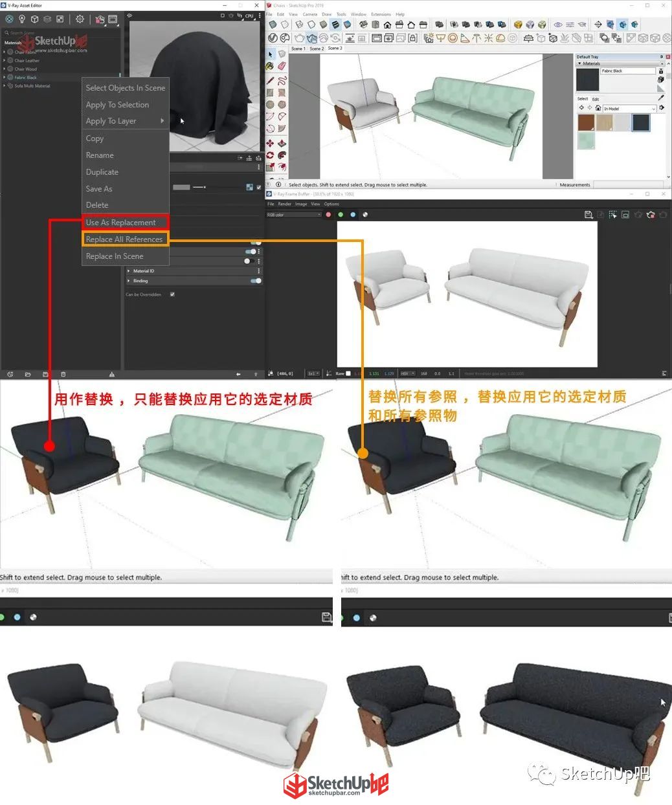This screenshot has width=672, height=805.
Task: Toggle the diffuse texture checkbox
Action: 259,187
